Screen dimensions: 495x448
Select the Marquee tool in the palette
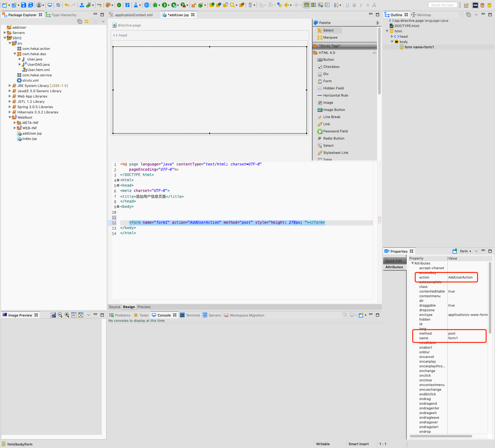click(328, 37)
